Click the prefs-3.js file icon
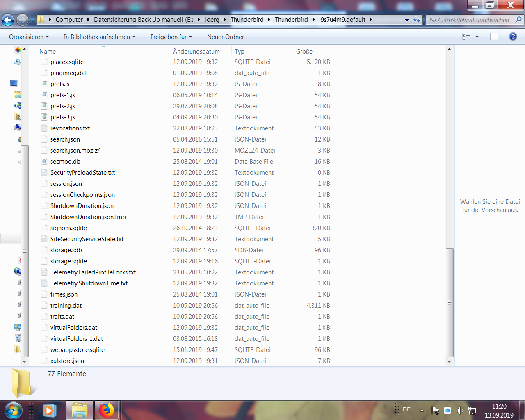This screenshot has width=525, height=420. (44, 117)
